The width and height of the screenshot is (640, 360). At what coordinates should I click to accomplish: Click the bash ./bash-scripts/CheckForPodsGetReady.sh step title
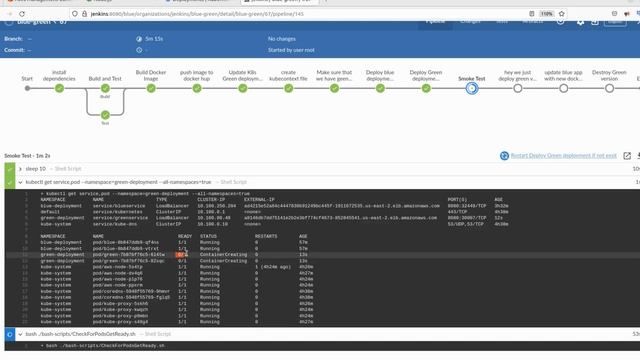(80, 334)
